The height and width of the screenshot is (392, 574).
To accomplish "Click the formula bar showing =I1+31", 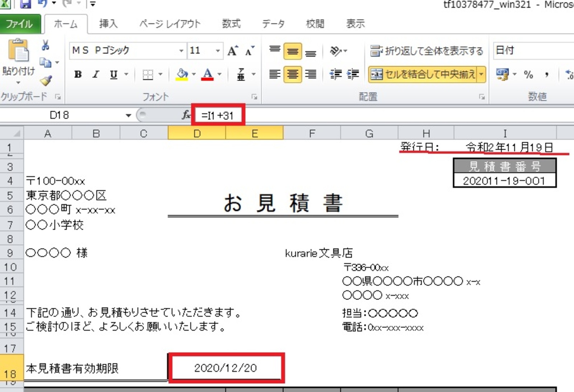I will [384, 115].
